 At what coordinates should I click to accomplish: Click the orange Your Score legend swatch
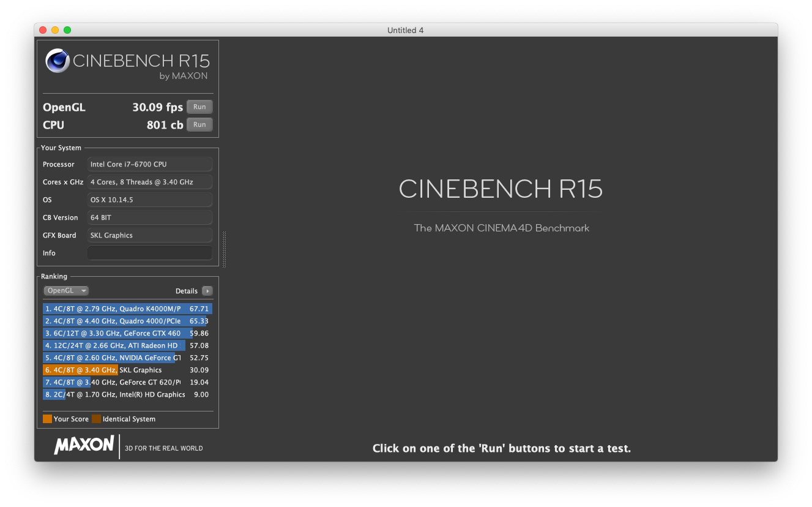[47, 419]
